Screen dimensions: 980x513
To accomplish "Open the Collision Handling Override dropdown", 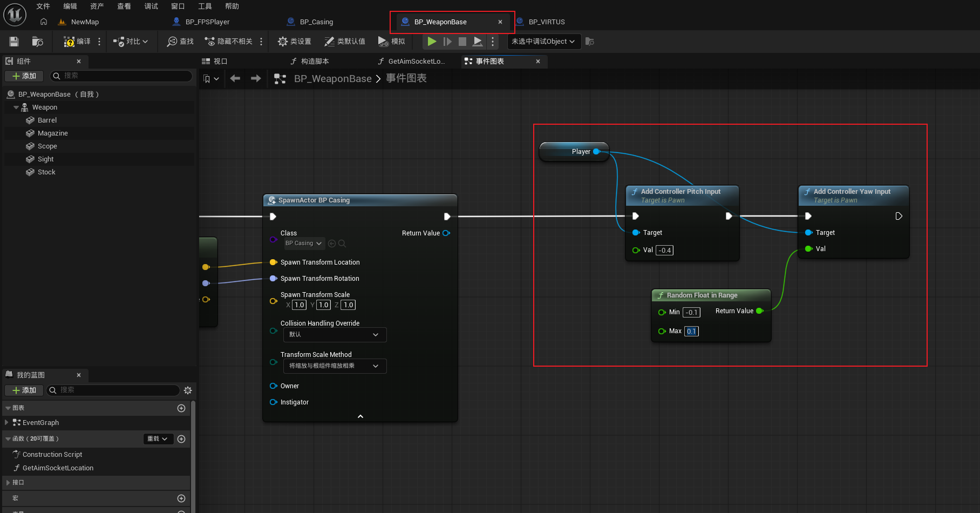I will click(335, 335).
